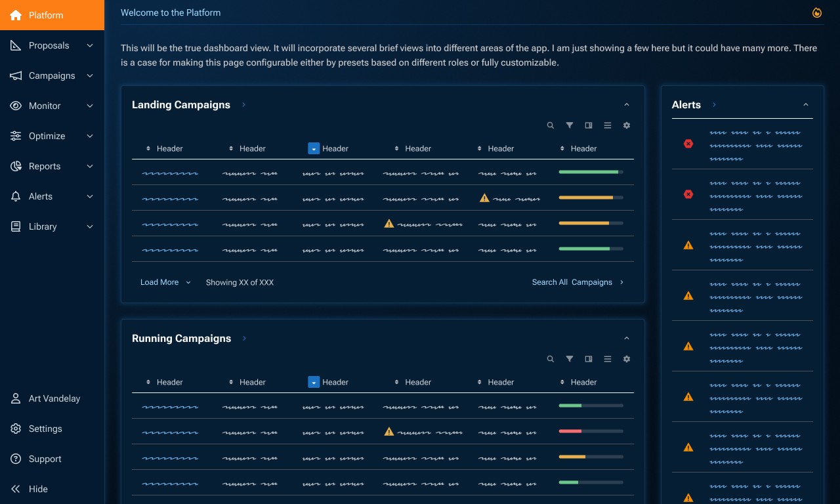Click the flame icon in the top bar
The width and height of the screenshot is (840, 504).
coord(817,12)
